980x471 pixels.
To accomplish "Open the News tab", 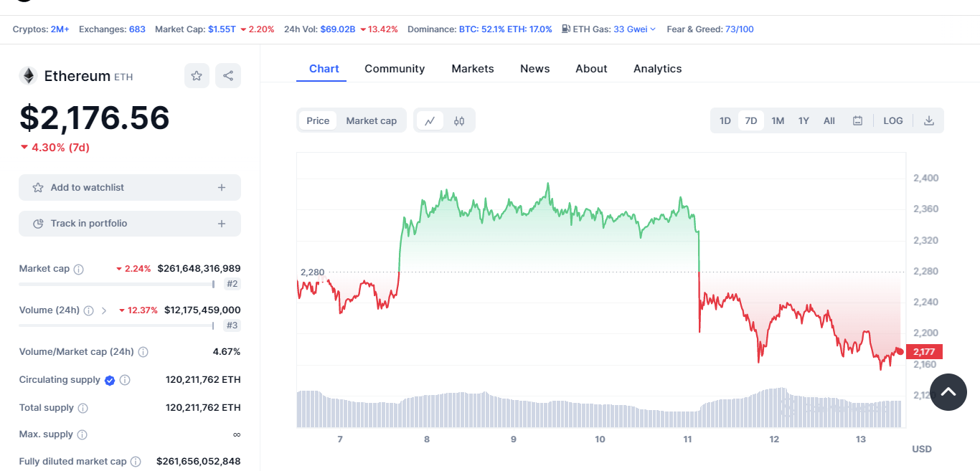I will 535,69.
